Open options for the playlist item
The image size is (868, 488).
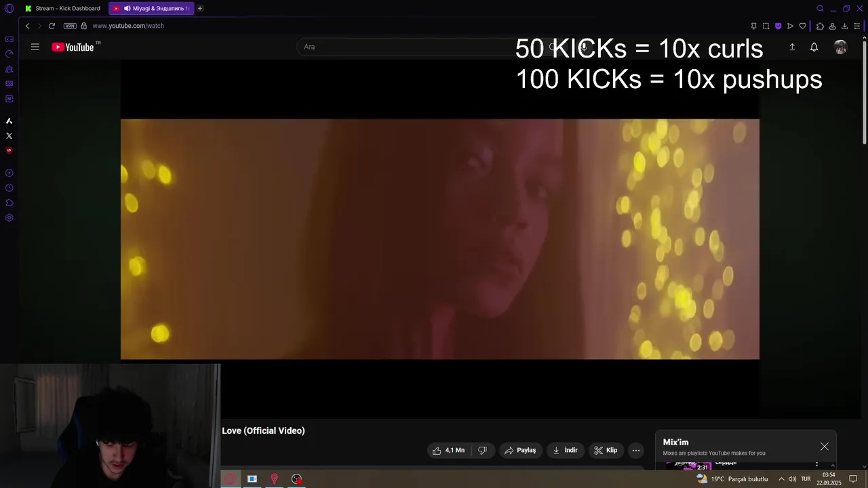(816, 464)
